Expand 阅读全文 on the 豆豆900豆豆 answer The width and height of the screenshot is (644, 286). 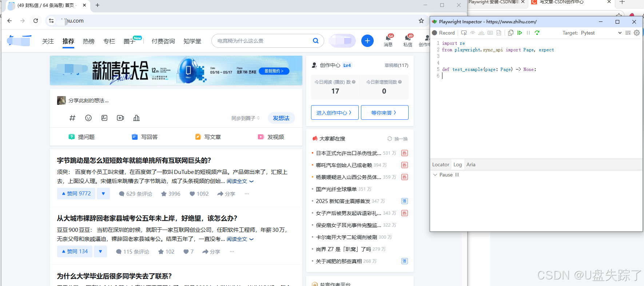click(240, 239)
